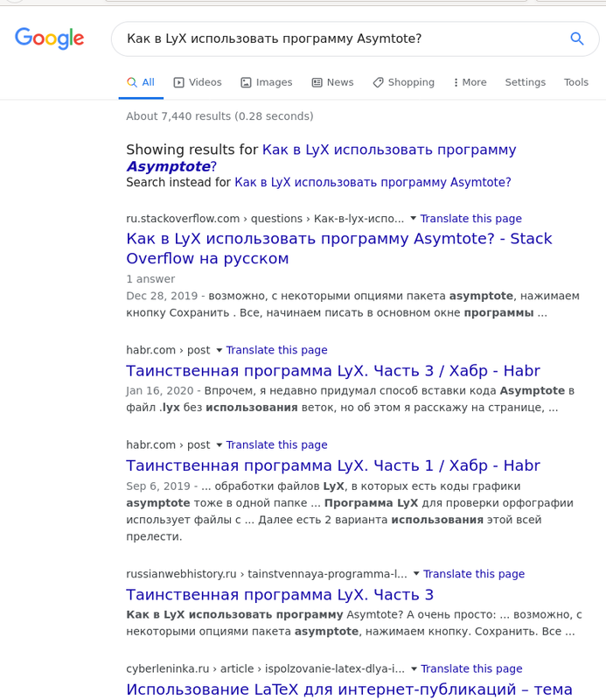Viewport: 606px width, 700px height.
Task: Open the News results tab
Action: 332,82
